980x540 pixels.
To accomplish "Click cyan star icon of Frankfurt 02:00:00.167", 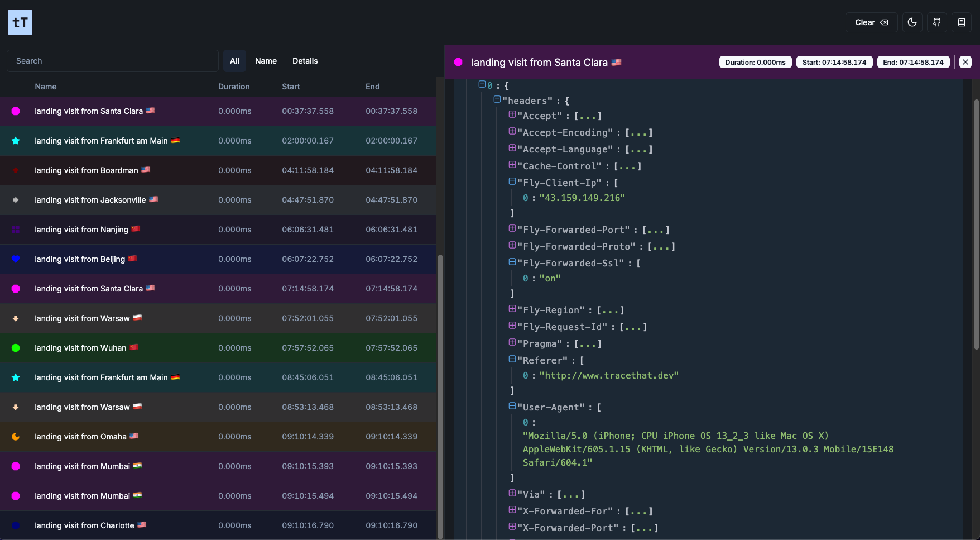I will 16,141.
